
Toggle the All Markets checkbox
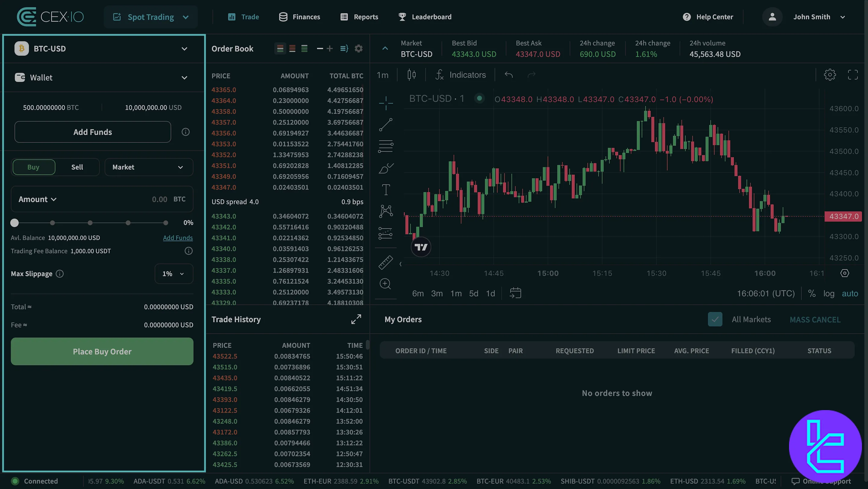(715, 319)
